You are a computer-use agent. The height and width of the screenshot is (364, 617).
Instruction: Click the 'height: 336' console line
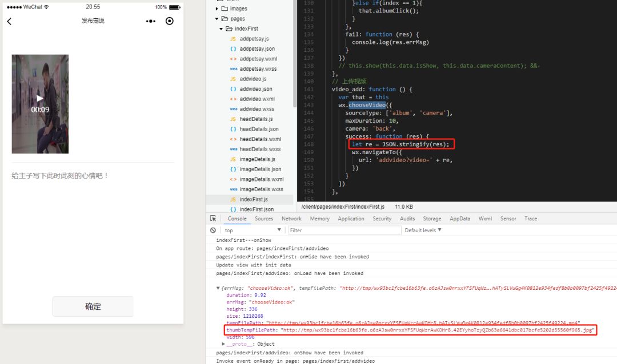click(242, 309)
